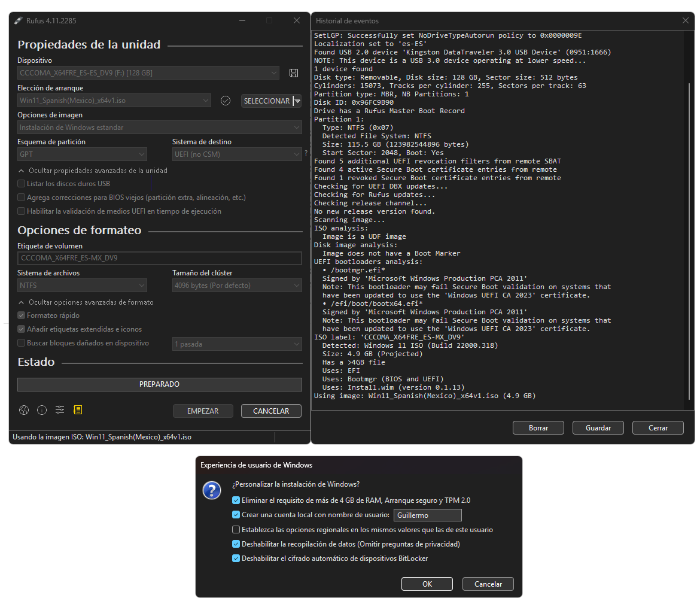This screenshot has height=610, width=700.
Task: Open the settings sliders icon
Action: 60,410
